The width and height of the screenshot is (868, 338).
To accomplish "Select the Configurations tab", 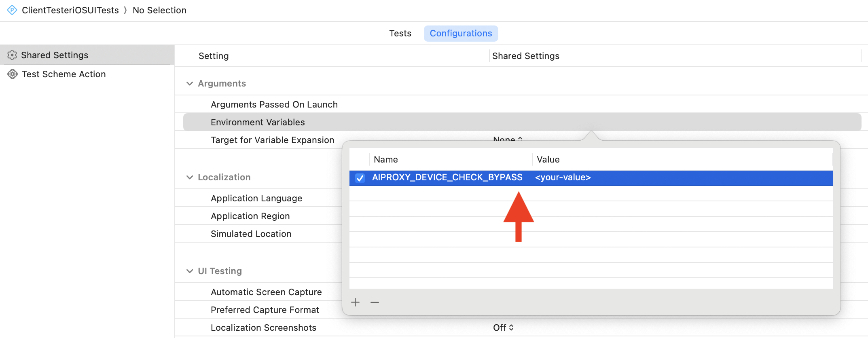I will pyautogui.click(x=461, y=33).
